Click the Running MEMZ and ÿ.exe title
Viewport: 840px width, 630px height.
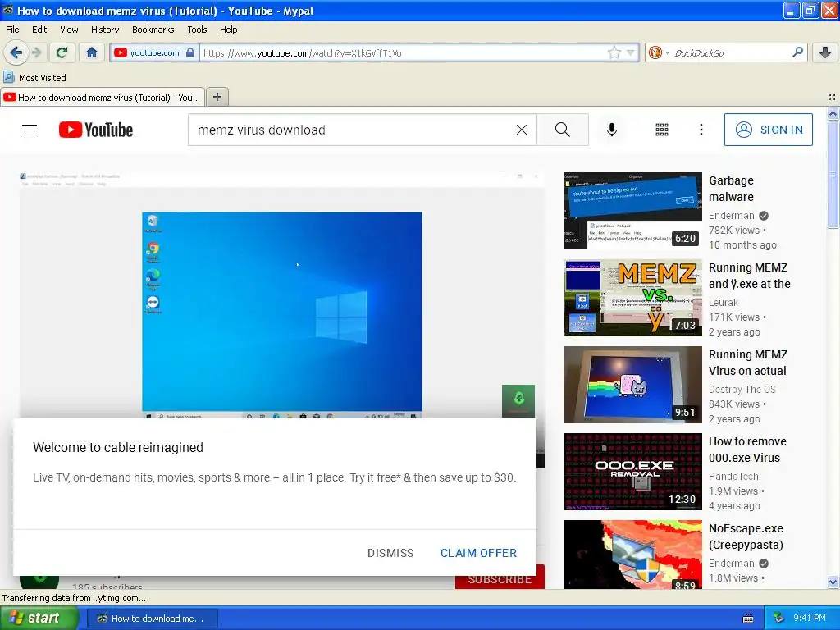pyautogui.click(x=750, y=276)
